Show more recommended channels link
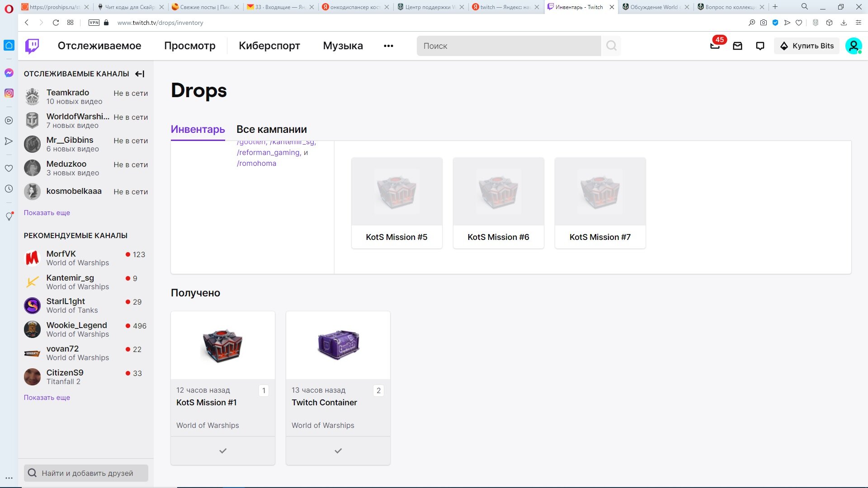Screen dimensions: 868x488 (47, 398)
